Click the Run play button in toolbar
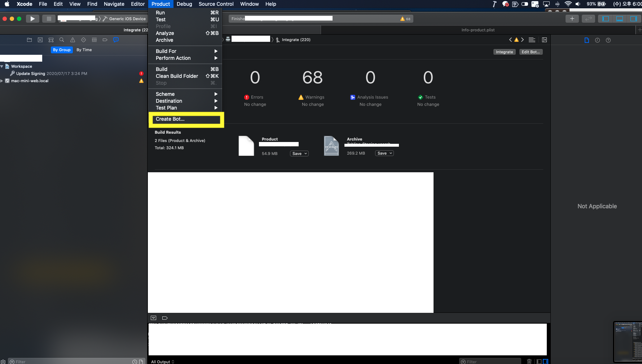Viewport: 642px width, 364px height. [x=32, y=19]
